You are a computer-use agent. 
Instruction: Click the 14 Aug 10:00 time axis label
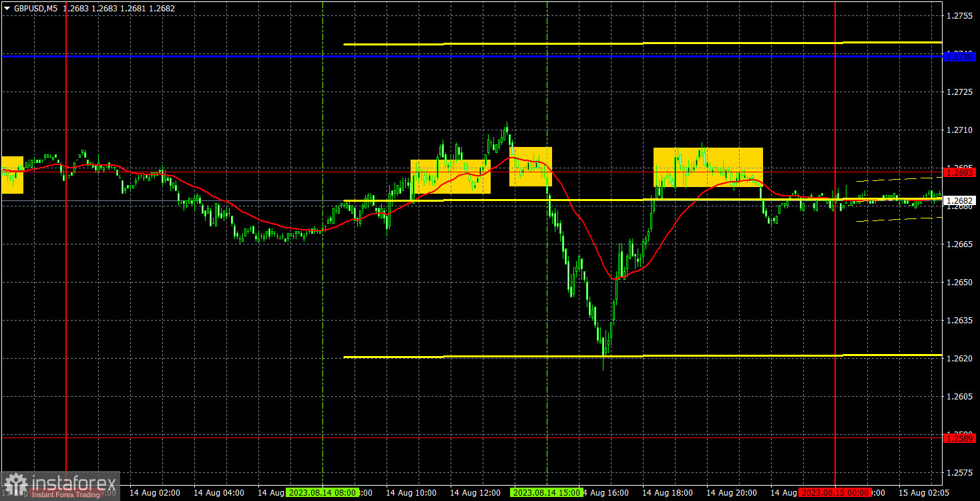(411, 492)
